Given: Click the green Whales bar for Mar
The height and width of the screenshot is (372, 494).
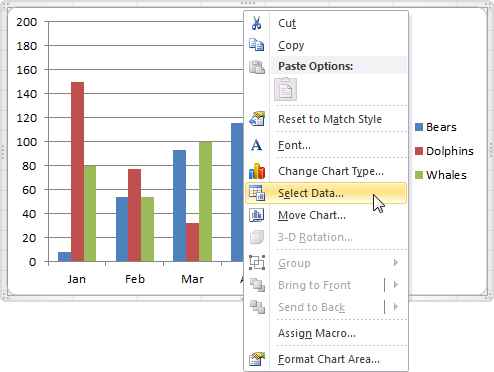Looking at the screenshot, I should click(x=205, y=201).
